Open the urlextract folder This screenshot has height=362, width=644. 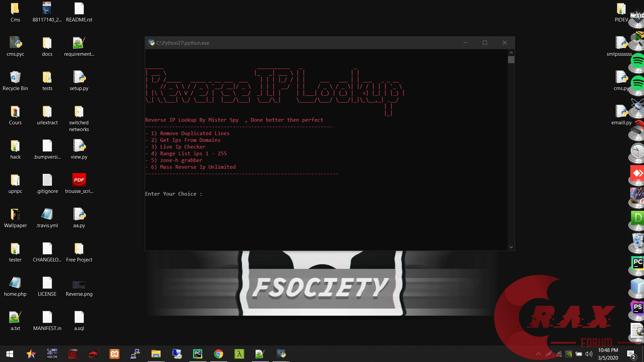tap(47, 115)
